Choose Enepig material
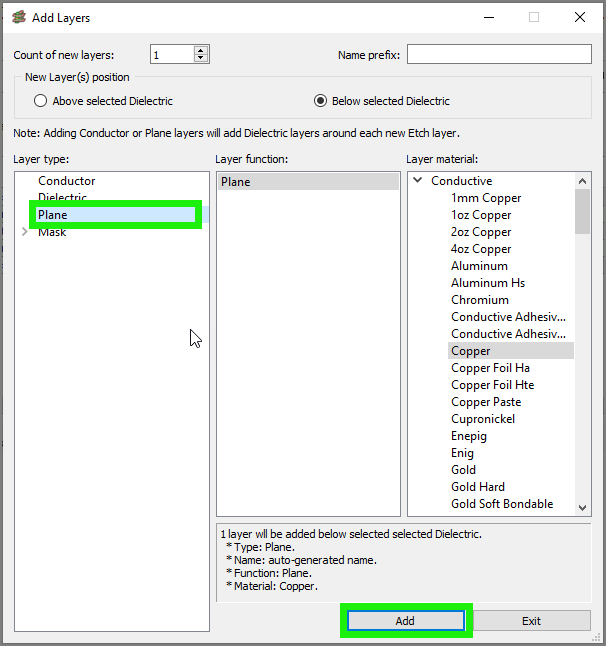606x646 pixels. pos(469,436)
